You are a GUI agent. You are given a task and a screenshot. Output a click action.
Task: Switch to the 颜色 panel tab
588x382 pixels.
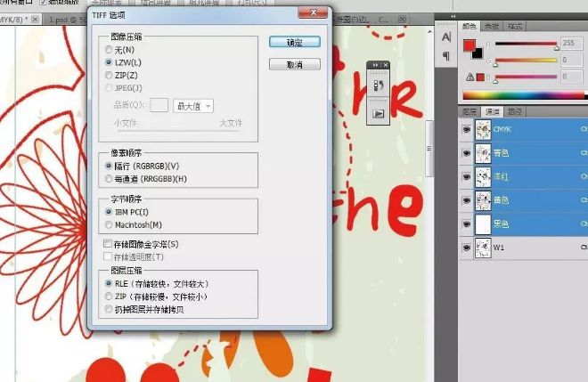[470, 26]
